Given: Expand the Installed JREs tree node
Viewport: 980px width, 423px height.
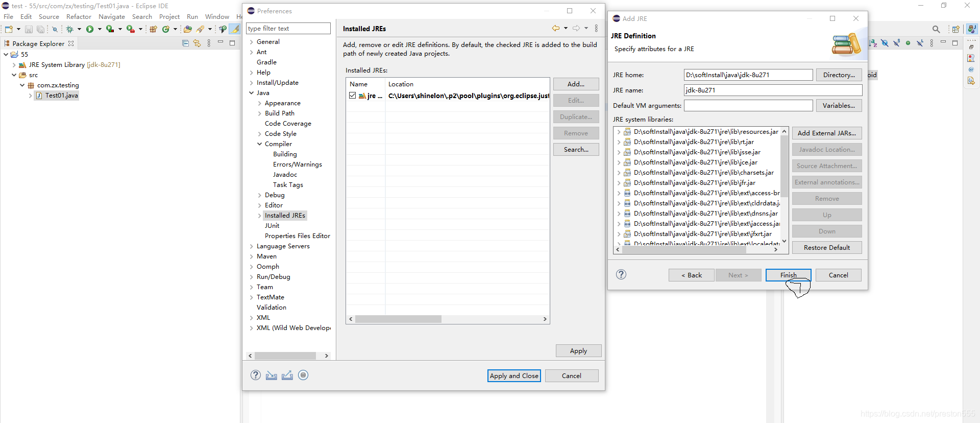Looking at the screenshot, I should [x=259, y=216].
